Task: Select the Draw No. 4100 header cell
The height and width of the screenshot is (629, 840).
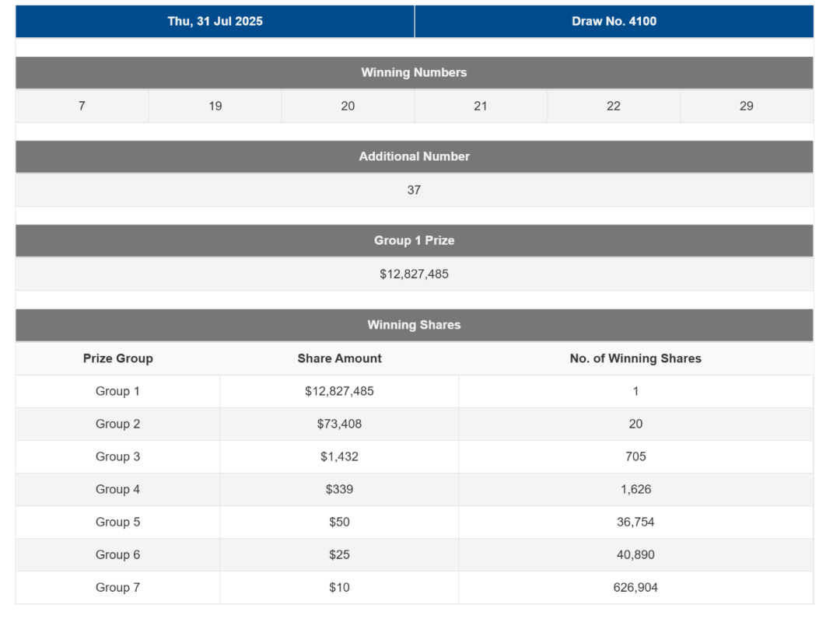Action: 614,22
